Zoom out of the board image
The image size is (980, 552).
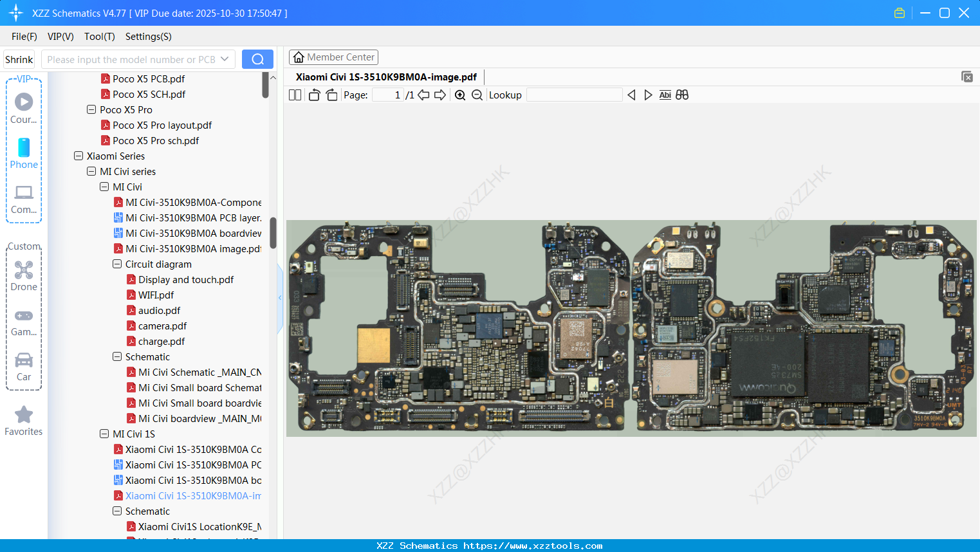477,95
